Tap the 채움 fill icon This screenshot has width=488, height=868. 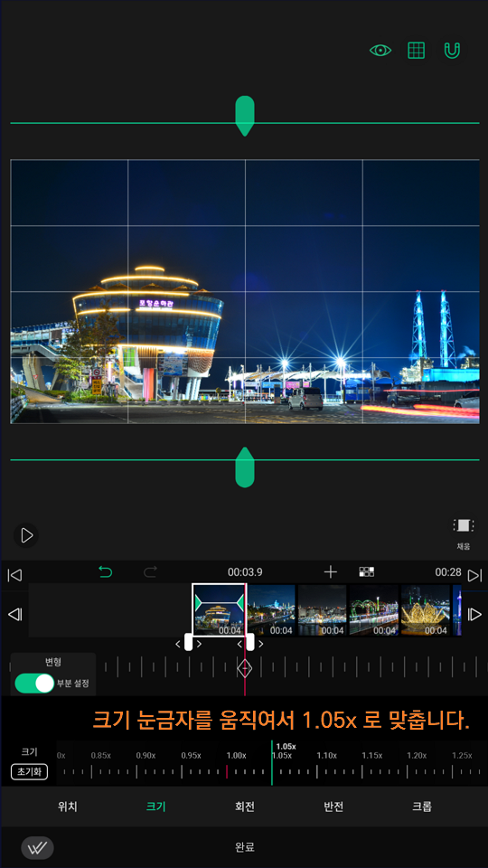pyautogui.click(x=463, y=533)
